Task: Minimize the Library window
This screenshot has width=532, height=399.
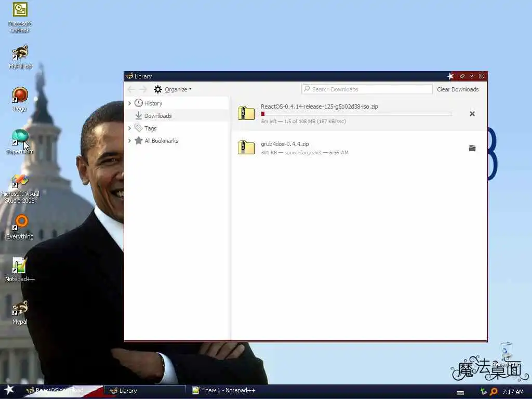Action: pyautogui.click(x=462, y=76)
